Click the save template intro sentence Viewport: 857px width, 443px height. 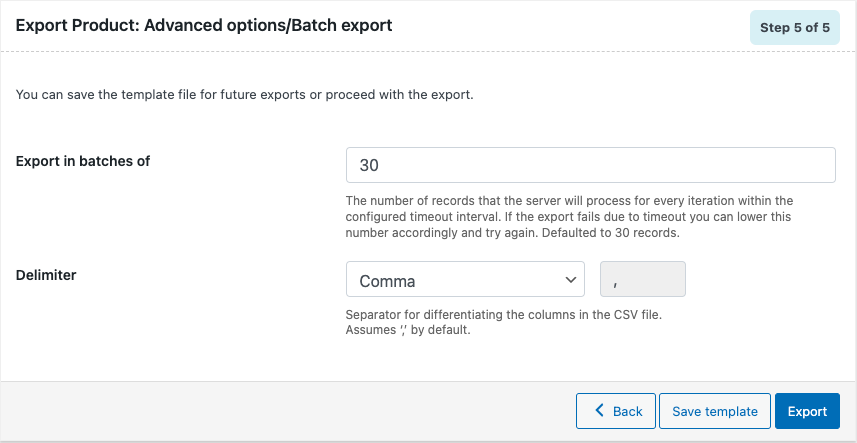pyautogui.click(x=244, y=94)
